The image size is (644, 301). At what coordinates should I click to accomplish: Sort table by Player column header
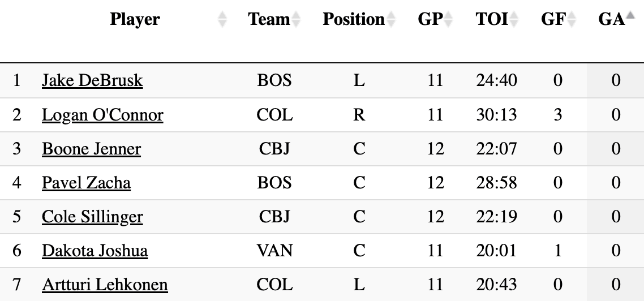[x=135, y=20]
